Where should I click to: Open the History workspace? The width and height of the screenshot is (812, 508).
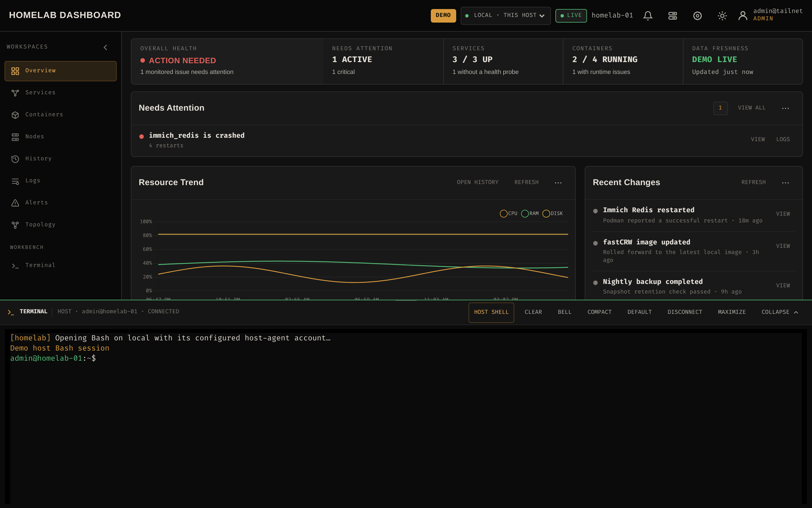coord(60,159)
